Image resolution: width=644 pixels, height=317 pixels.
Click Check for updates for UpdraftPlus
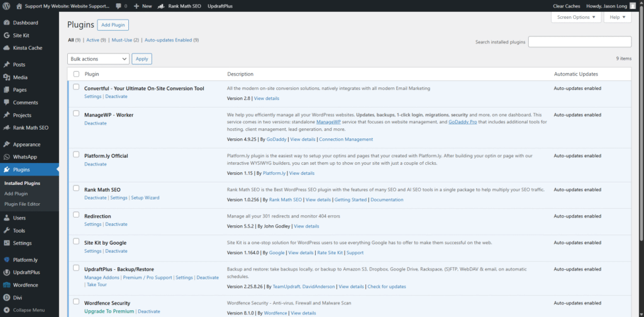[387, 287]
